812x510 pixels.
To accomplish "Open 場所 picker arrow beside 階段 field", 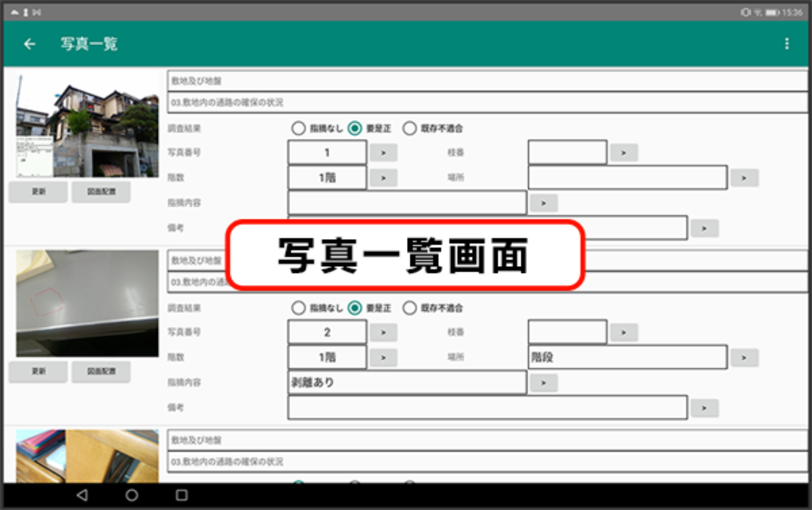I will 744,358.
